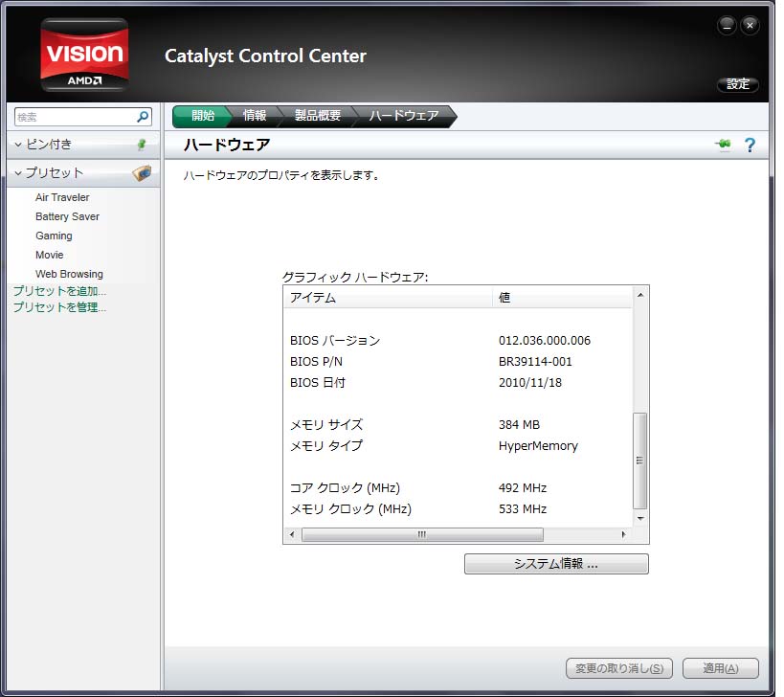
Task: Select the Movie preset
Action: click(49, 255)
